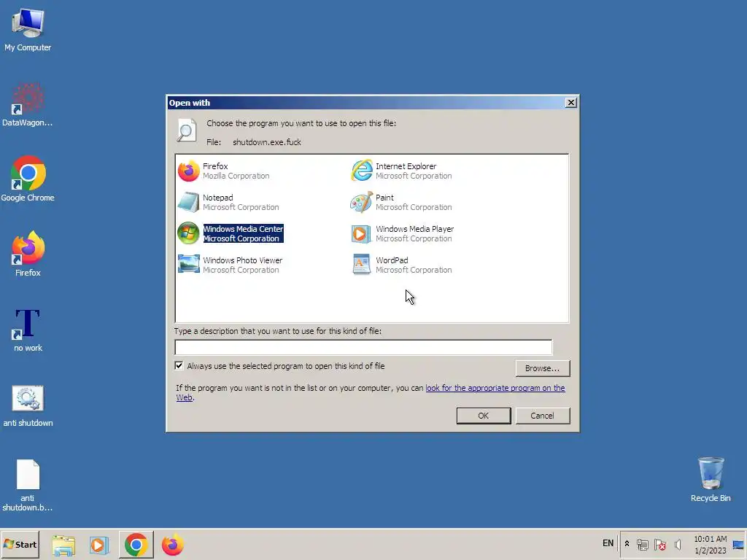The height and width of the screenshot is (560, 747).
Task: Select the Recycle Bin icon
Action: (711, 479)
